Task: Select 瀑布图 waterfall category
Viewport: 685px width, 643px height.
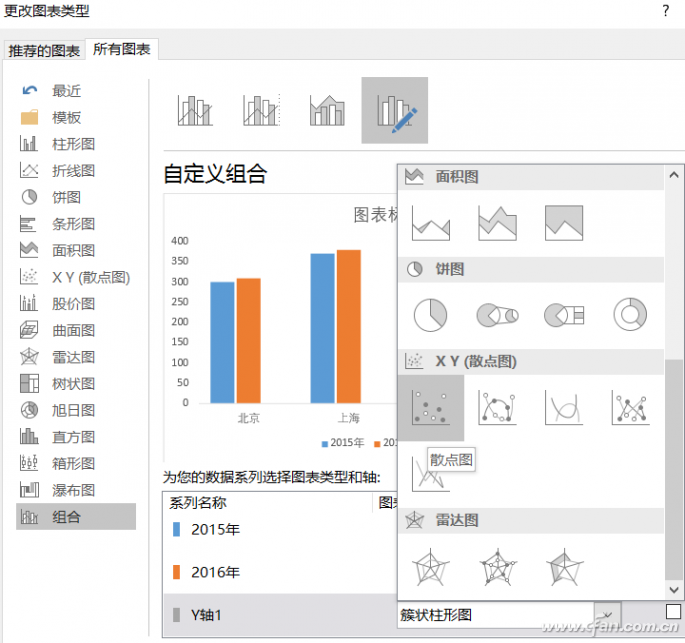Action: tap(76, 491)
